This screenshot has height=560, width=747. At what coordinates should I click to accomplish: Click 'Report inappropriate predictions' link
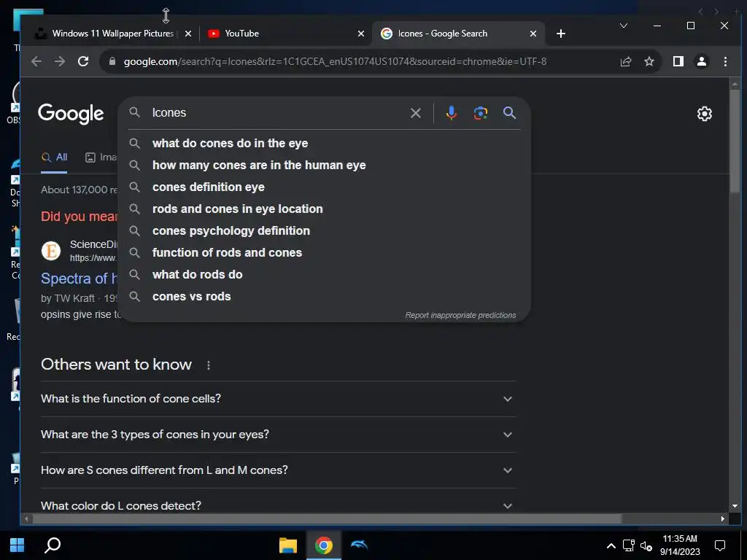(460, 315)
